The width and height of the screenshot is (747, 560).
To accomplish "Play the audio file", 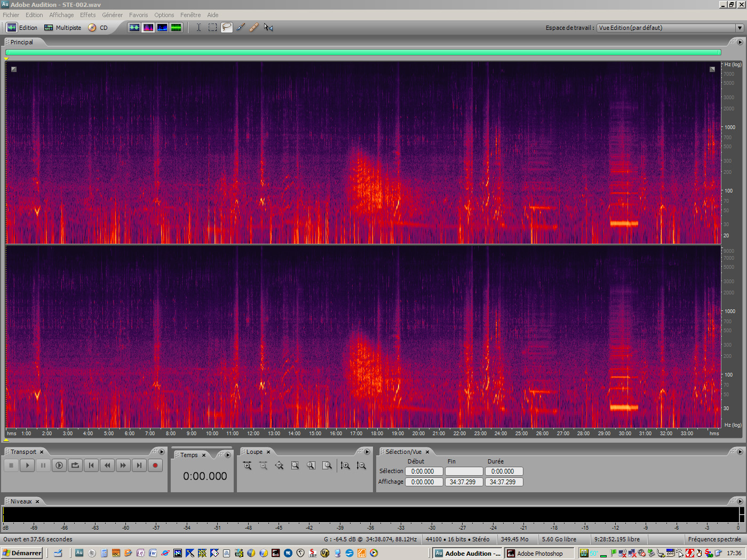I will [27, 465].
